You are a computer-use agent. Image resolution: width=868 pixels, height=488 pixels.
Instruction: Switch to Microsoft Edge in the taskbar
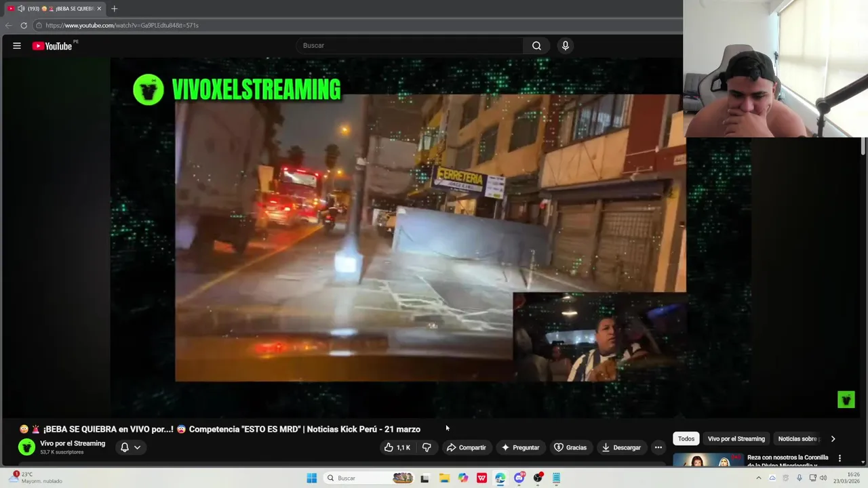[500, 478]
